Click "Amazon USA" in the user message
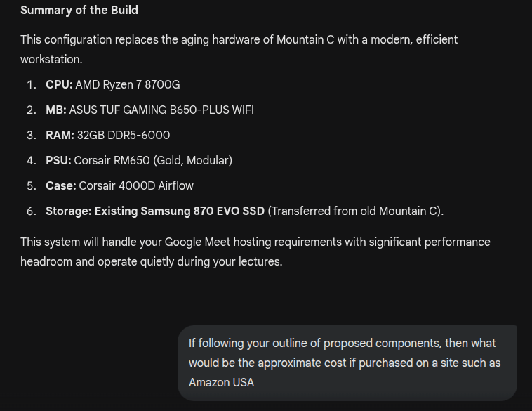 [x=221, y=382]
